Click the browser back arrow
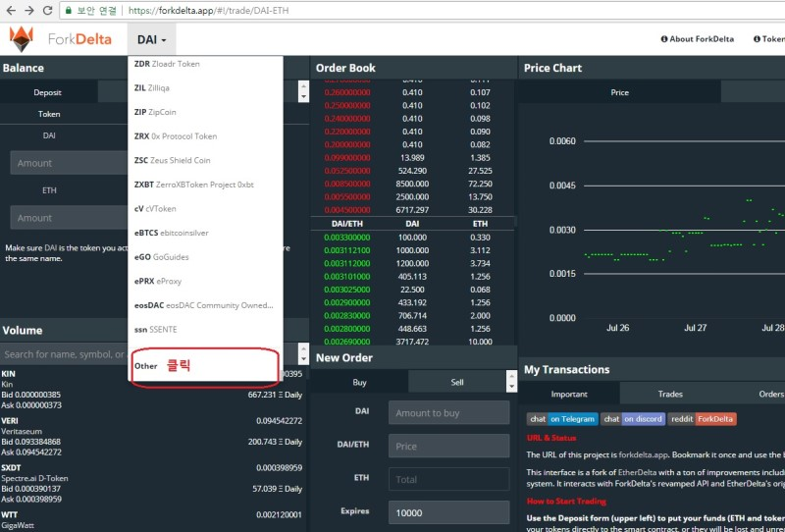The height and width of the screenshot is (532, 785). (x=11, y=10)
